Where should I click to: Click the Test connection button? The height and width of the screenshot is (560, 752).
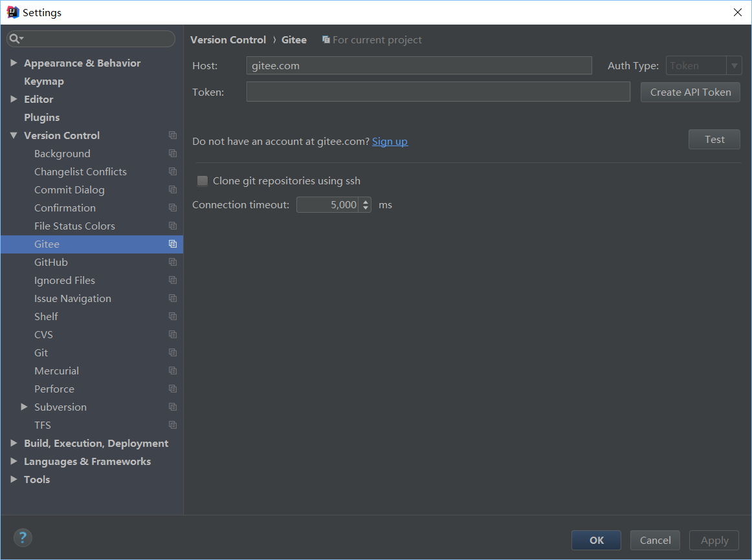714,140
